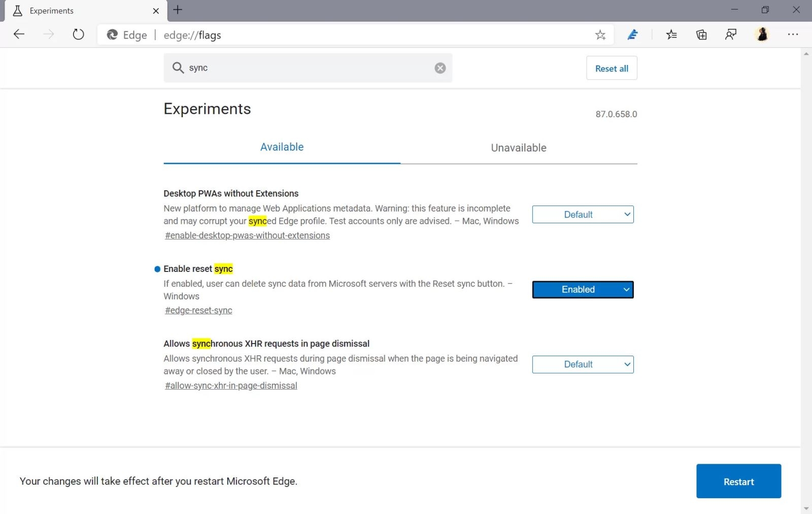Click version number 87.0.658.0
Viewport: 812px width, 514px height.
click(616, 114)
